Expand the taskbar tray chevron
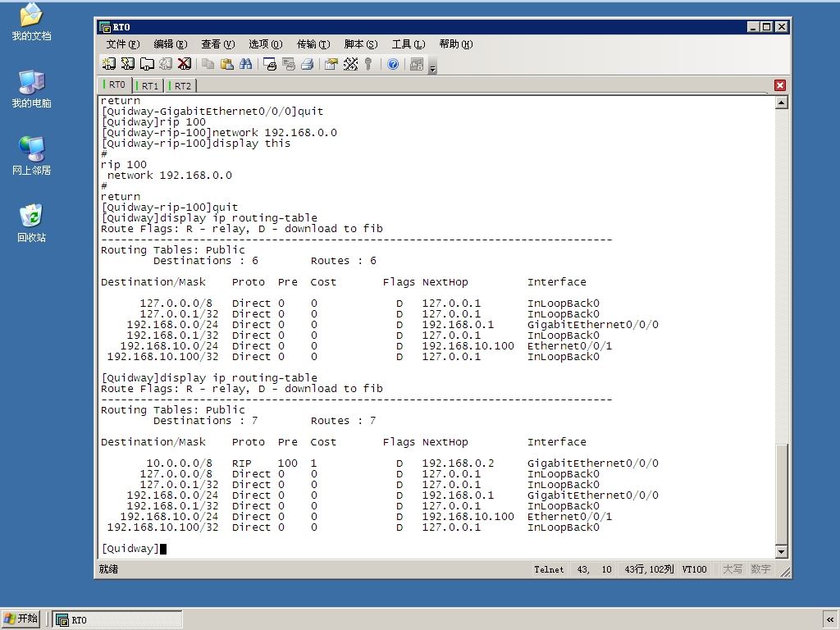The width and height of the screenshot is (840, 630). [830, 619]
